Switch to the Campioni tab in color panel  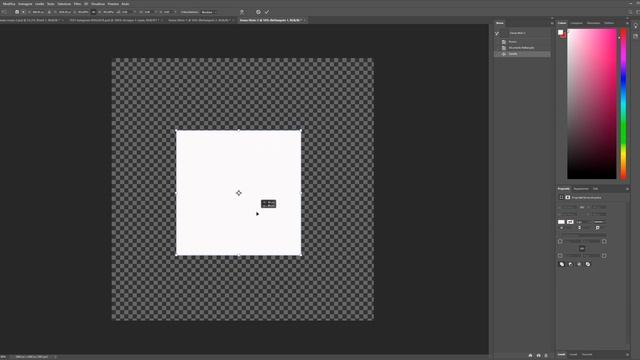tap(577, 23)
